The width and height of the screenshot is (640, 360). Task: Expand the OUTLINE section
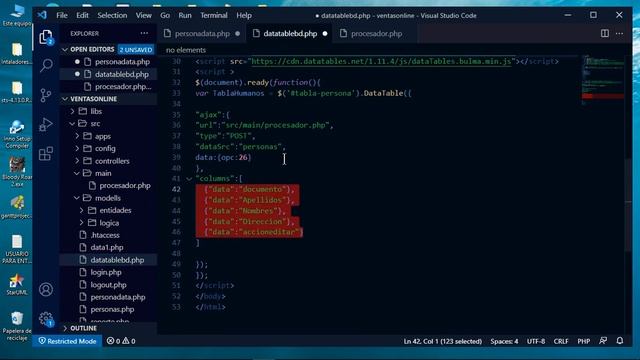[x=65, y=328]
